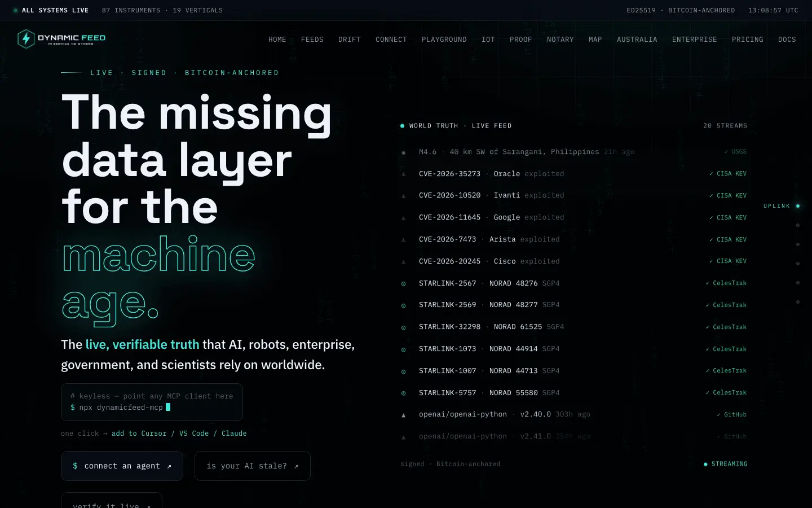
Task: Open the NOTARY nav link
Action: pyautogui.click(x=561, y=40)
